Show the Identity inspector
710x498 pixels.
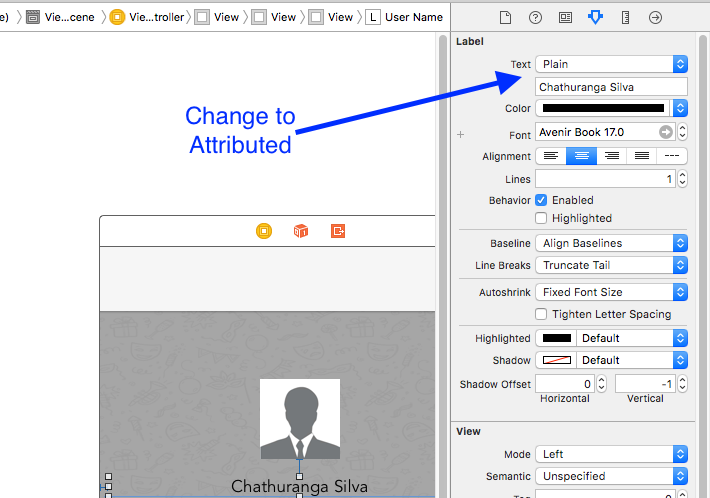(565, 17)
